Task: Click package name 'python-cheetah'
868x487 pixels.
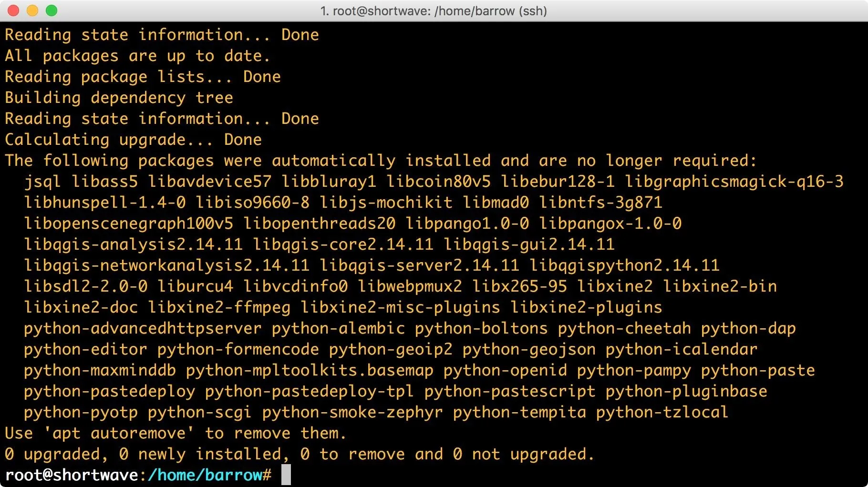Action: [625, 328]
